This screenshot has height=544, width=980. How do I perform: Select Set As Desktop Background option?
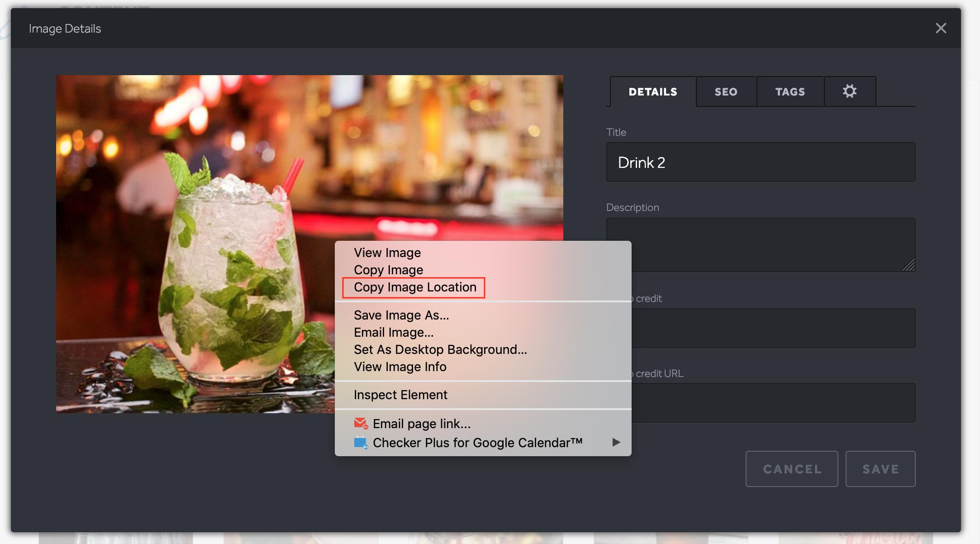441,349
